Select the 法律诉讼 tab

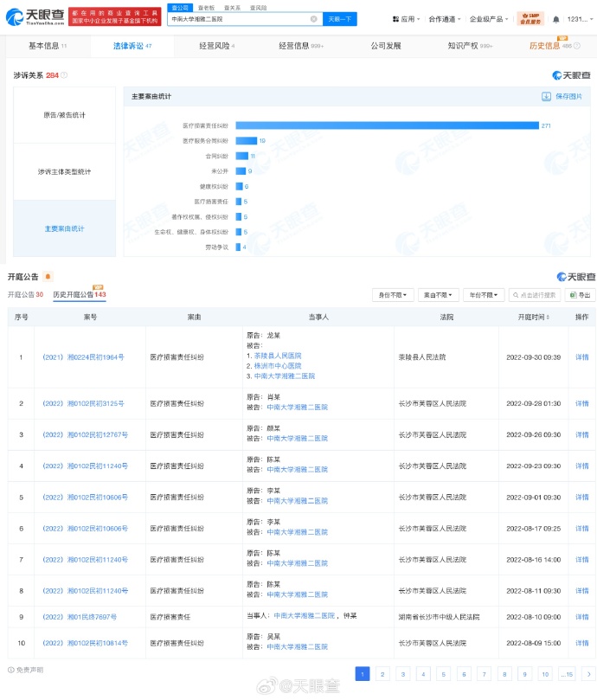point(132,46)
